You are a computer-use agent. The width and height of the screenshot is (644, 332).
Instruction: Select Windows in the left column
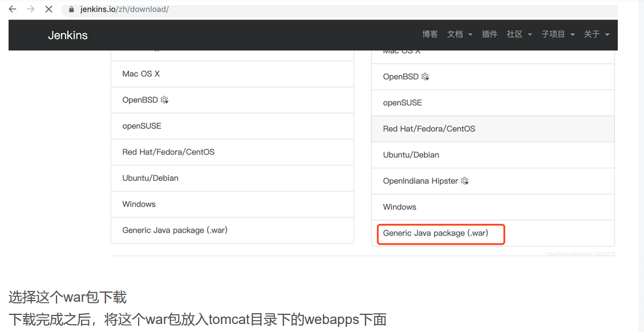pyautogui.click(x=233, y=204)
